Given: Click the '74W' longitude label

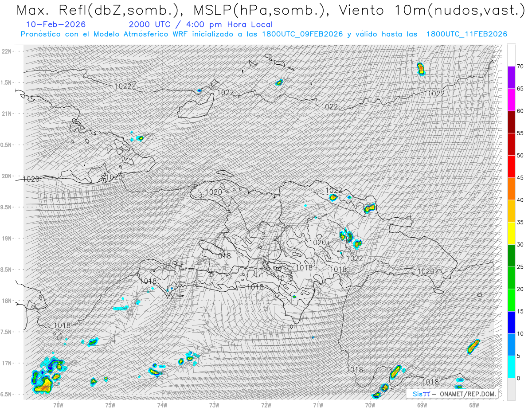Looking at the screenshot, I should pyautogui.click(x=162, y=405).
